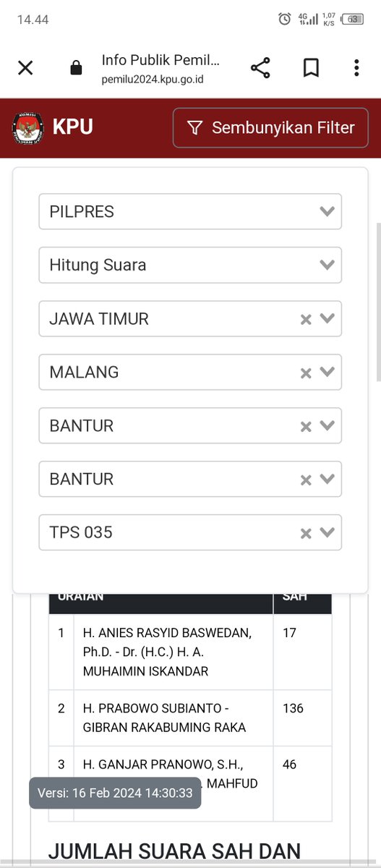Tap the pemilu2024.kpu.go.id address text
The width and height of the screenshot is (381, 868).
pyautogui.click(x=153, y=78)
